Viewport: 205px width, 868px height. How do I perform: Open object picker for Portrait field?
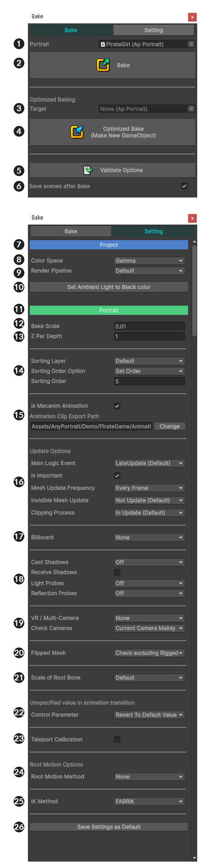point(191,44)
